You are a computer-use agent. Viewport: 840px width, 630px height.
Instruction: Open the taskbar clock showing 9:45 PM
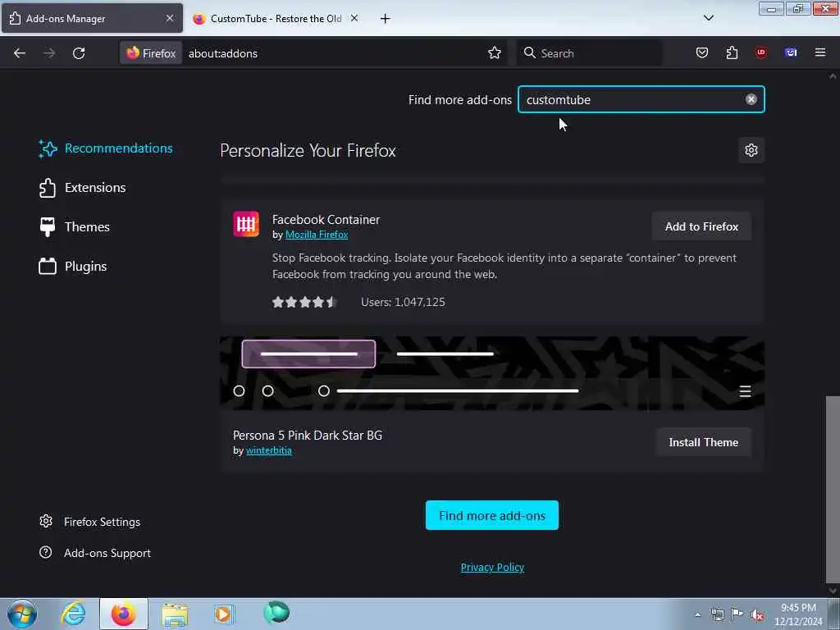[798, 614]
